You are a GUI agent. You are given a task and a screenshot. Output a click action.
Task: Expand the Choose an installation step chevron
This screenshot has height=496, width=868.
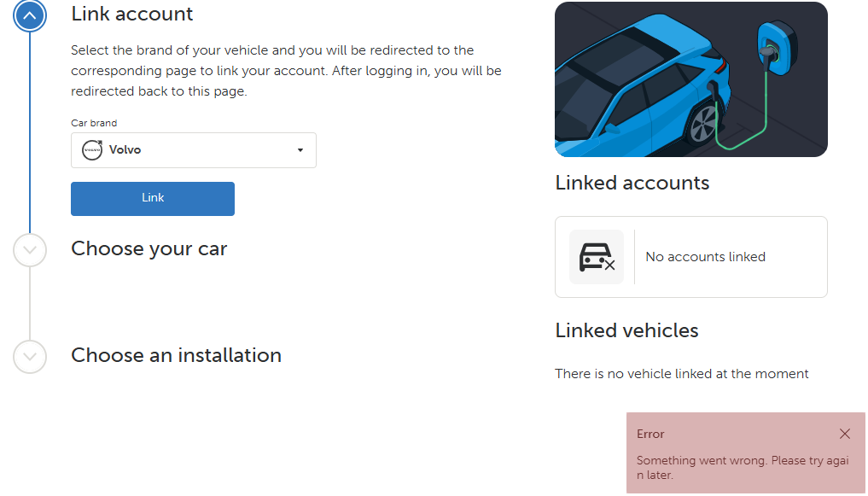[30, 356]
